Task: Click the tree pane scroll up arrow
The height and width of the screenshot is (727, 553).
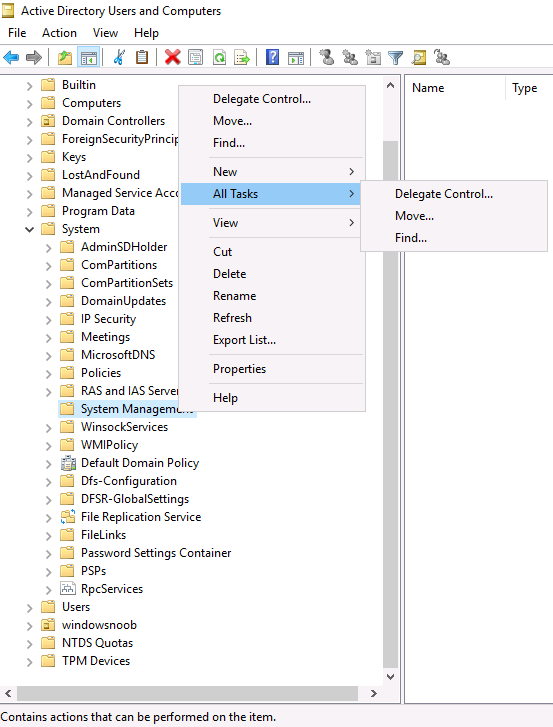Action: click(390, 85)
